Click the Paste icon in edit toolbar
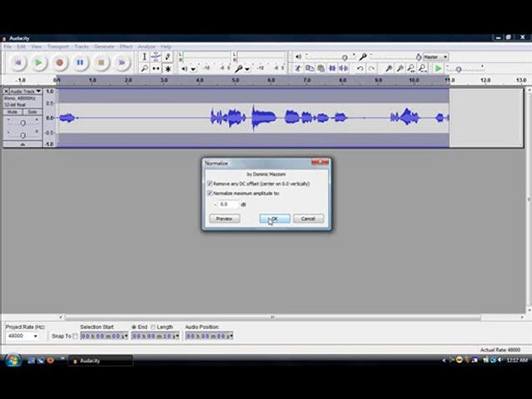This screenshot has height=399, width=532. 321,69
